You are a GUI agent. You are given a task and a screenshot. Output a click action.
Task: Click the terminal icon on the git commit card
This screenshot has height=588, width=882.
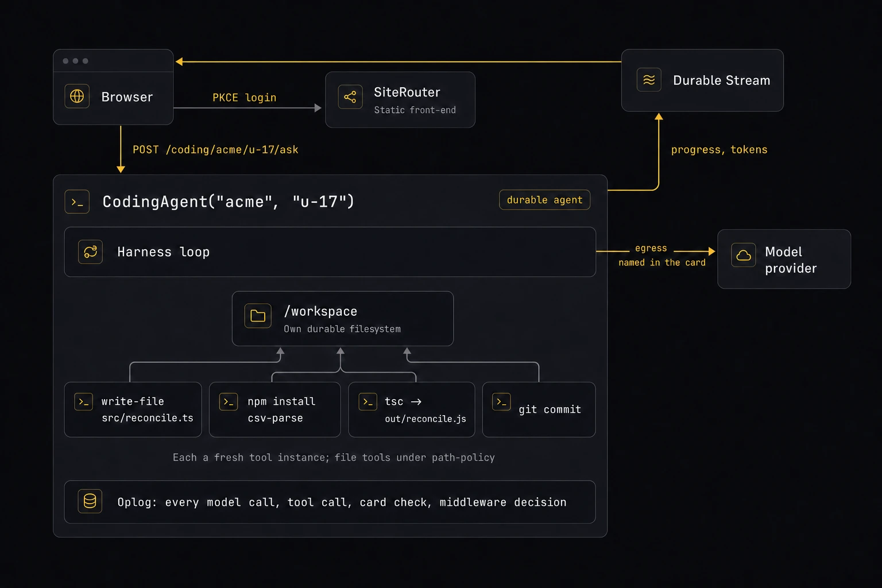tap(501, 401)
